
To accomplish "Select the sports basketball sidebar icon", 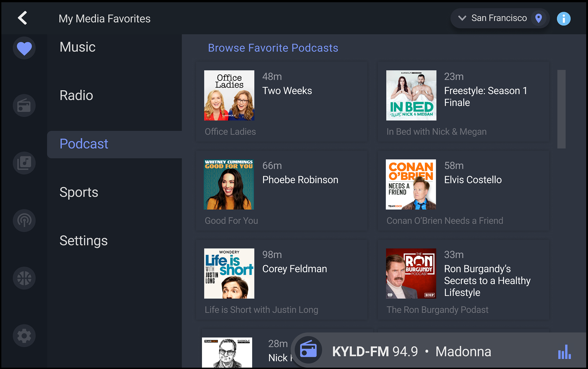I will (24, 278).
